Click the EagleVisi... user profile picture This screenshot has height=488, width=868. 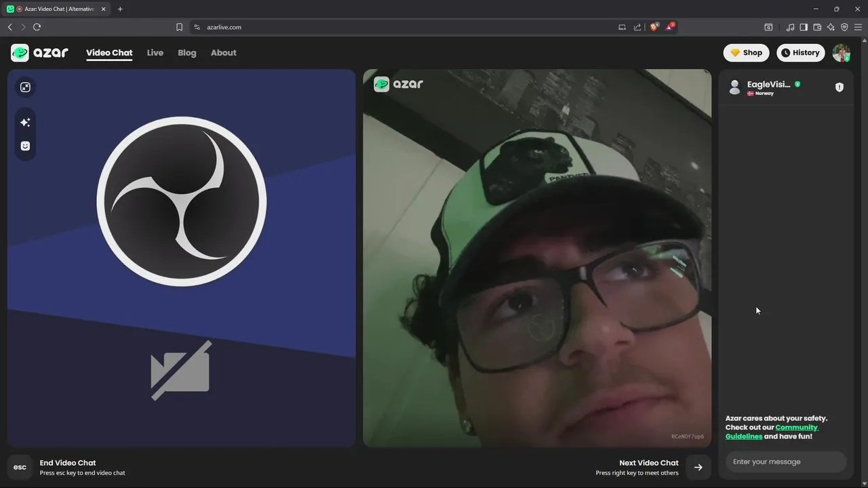pyautogui.click(x=734, y=87)
